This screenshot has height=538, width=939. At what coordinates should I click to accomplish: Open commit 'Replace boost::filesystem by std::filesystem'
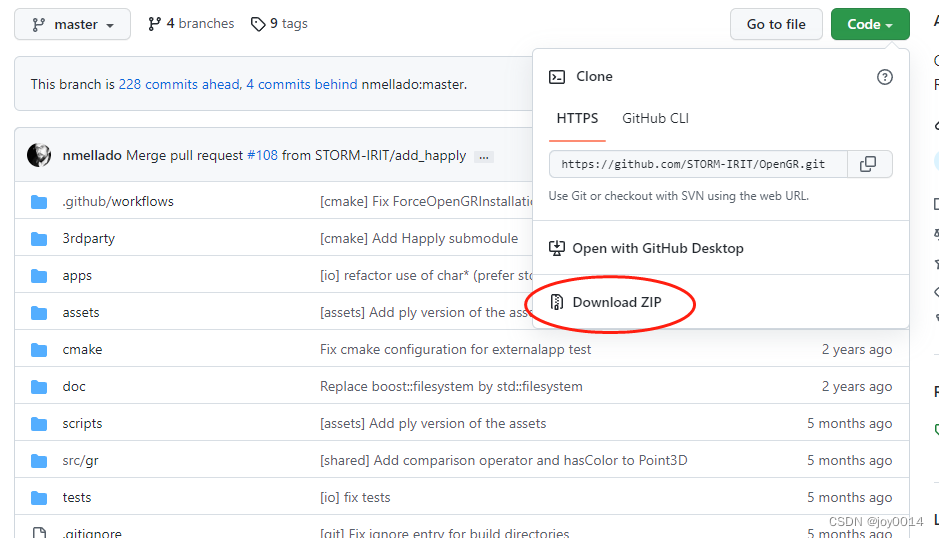[451, 386]
